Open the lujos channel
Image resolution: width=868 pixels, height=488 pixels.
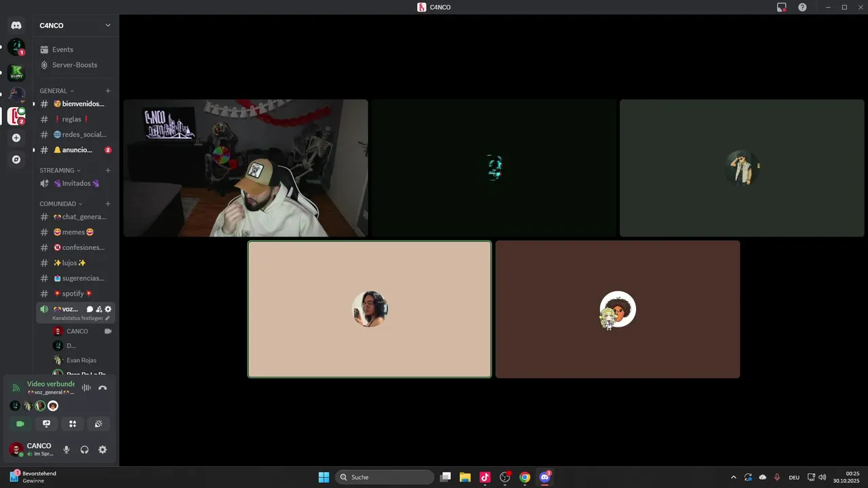point(76,263)
